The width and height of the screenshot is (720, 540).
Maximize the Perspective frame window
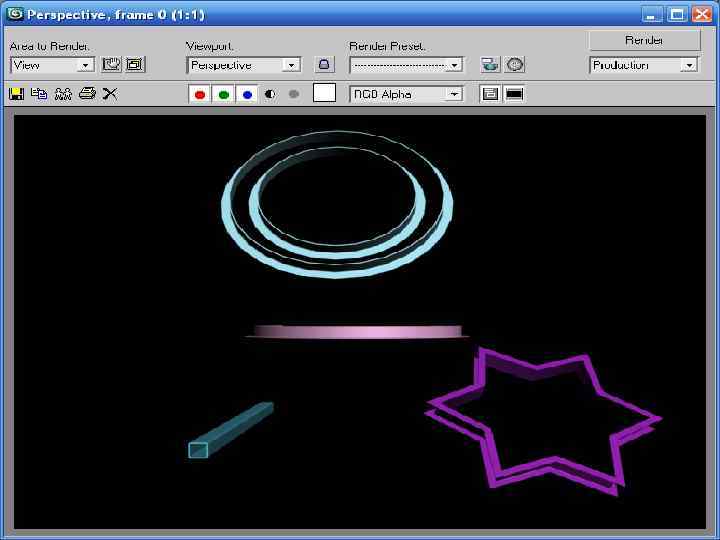pos(677,15)
